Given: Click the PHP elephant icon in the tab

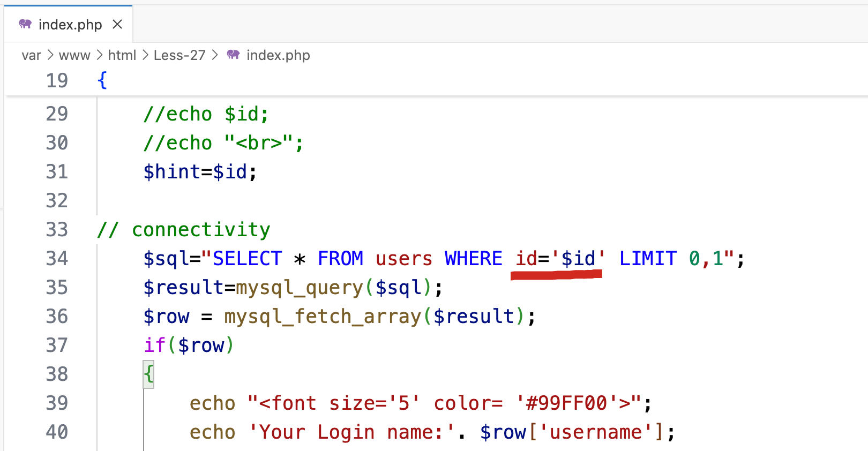Looking at the screenshot, I should click(x=25, y=24).
